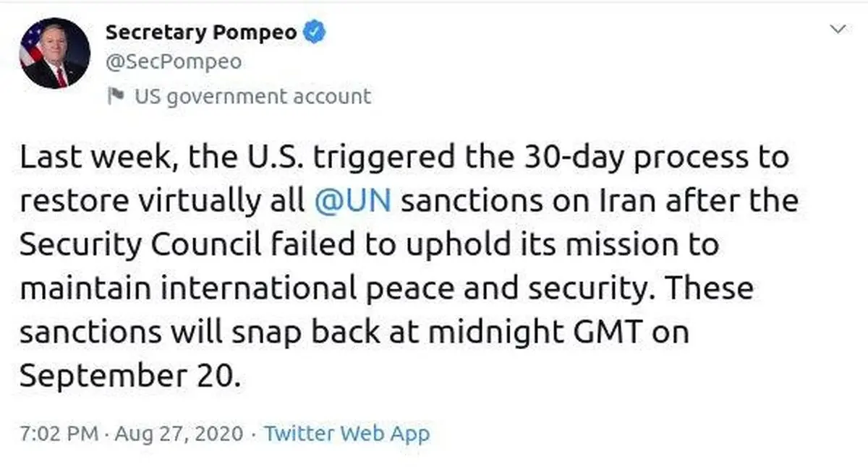The height and width of the screenshot is (467, 868).
Task: Open the @SecPompeo handle
Action: [174, 63]
